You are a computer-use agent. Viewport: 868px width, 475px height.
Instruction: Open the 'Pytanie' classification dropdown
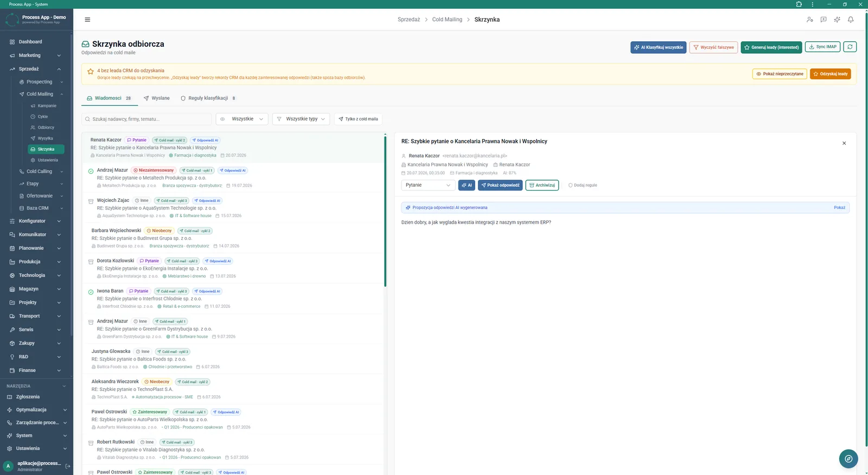(428, 185)
